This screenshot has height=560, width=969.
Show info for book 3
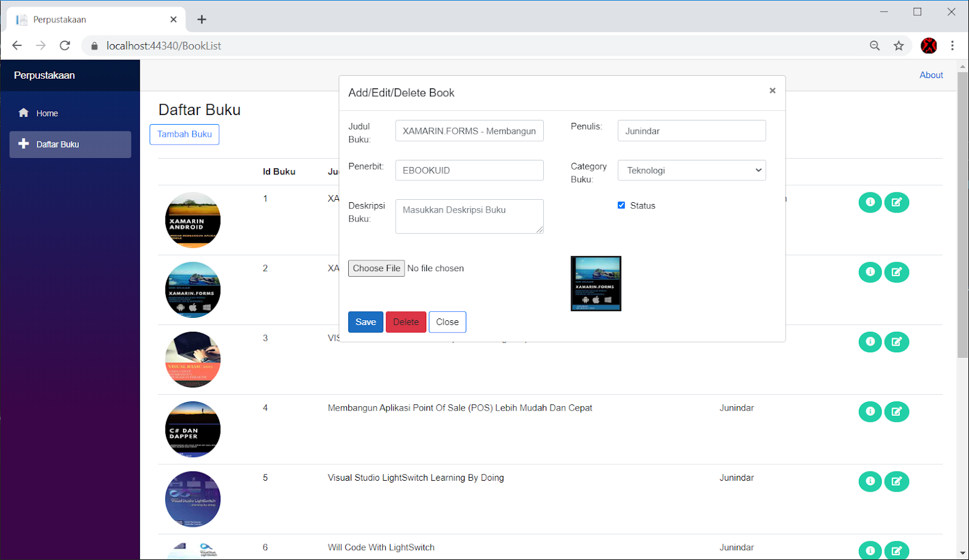pyautogui.click(x=870, y=341)
